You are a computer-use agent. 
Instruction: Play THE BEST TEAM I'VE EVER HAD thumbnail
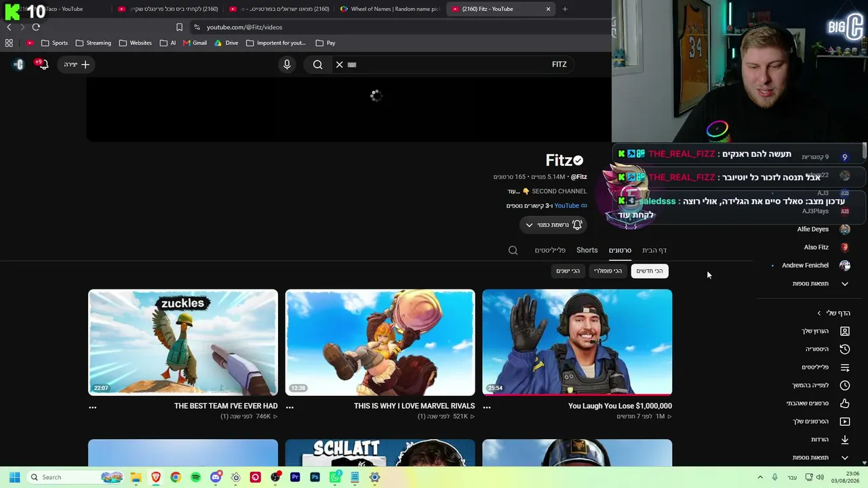click(183, 342)
